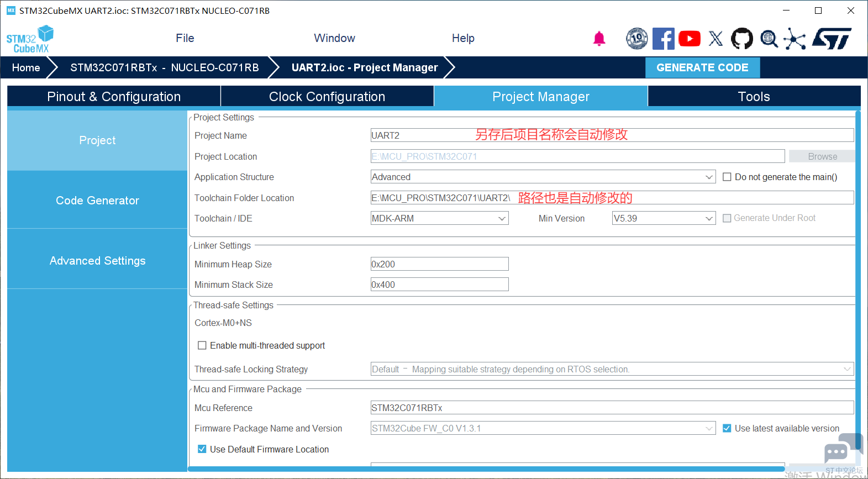The image size is (868, 479).
Task: Open the X (Twitter) icon link
Action: coord(716,39)
